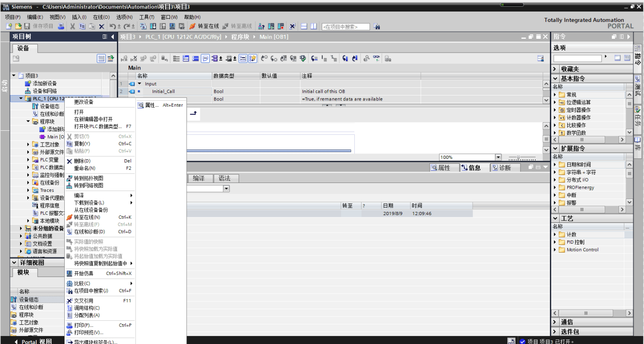Click the Cut scissors icon in toolbar
This screenshot has width=644, height=344.
point(72,26)
